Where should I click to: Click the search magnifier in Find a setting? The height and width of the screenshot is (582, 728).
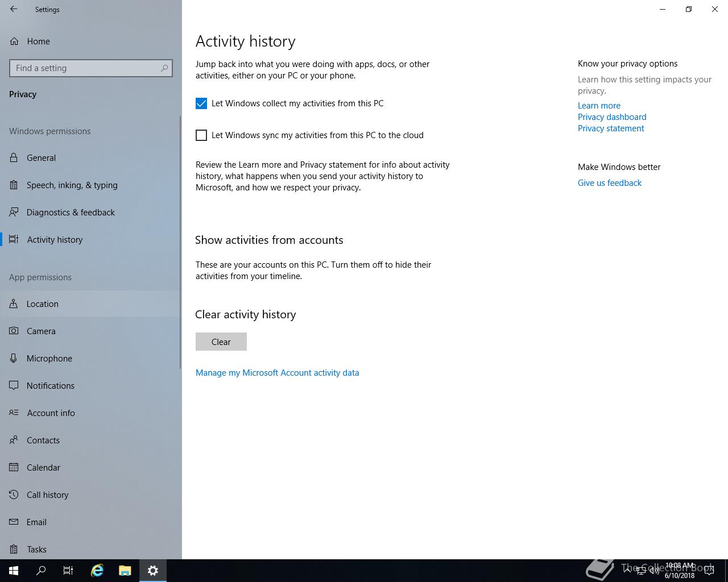164,68
